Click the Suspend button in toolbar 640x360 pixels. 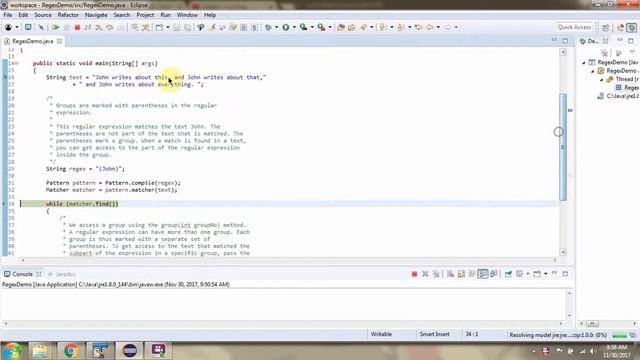tap(67, 27)
